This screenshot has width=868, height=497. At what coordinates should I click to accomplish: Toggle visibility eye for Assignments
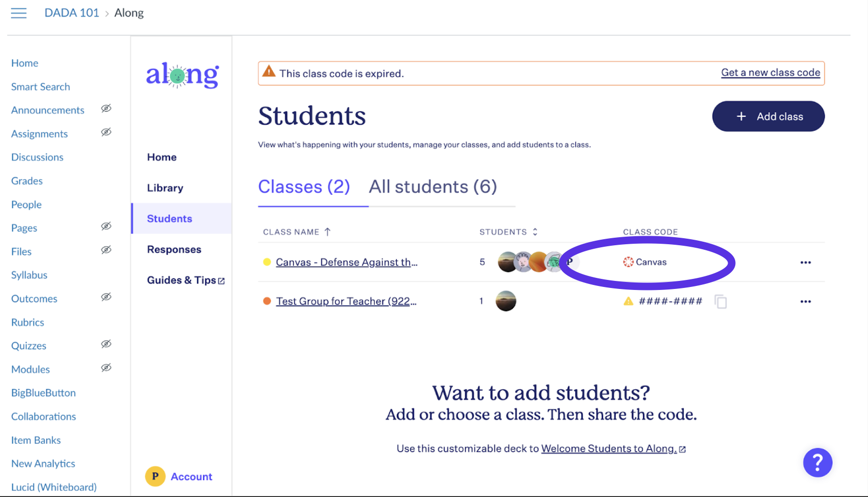pos(106,132)
